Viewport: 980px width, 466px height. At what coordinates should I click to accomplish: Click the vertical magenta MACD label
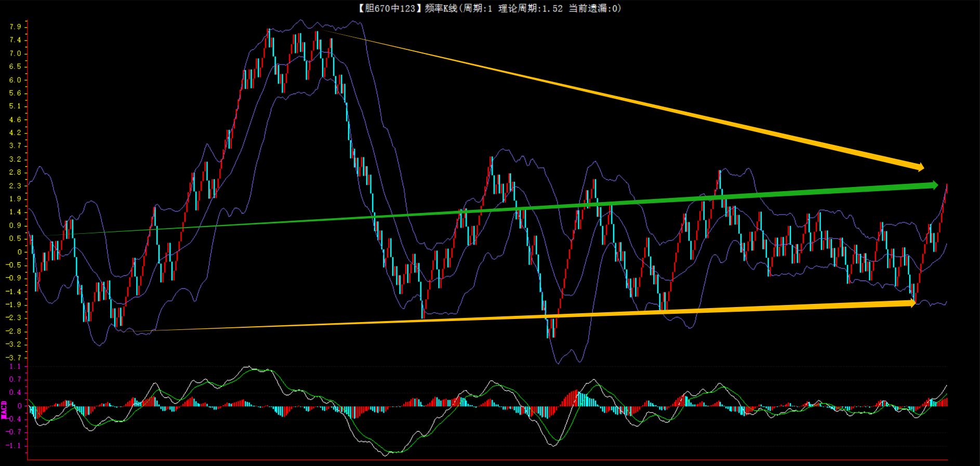(x=4, y=410)
